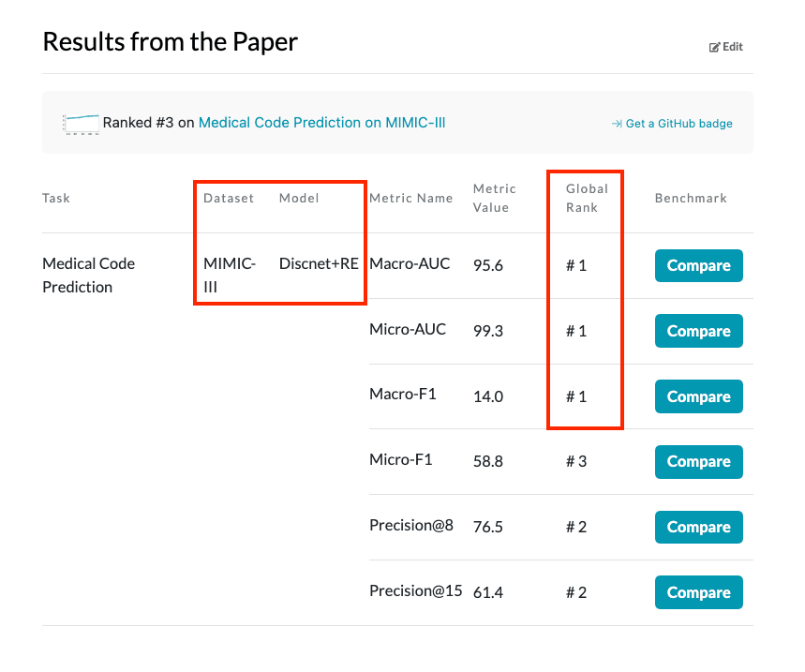Select the Micro-AUC metric name
The image size is (805, 672).
[x=408, y=330]
